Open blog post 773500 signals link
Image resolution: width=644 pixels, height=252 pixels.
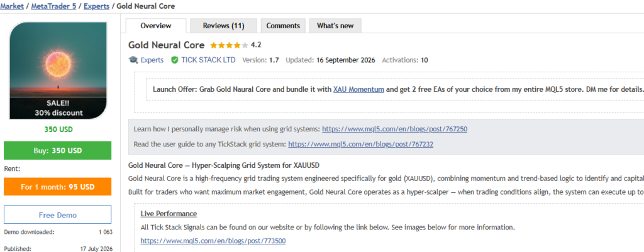213,241
